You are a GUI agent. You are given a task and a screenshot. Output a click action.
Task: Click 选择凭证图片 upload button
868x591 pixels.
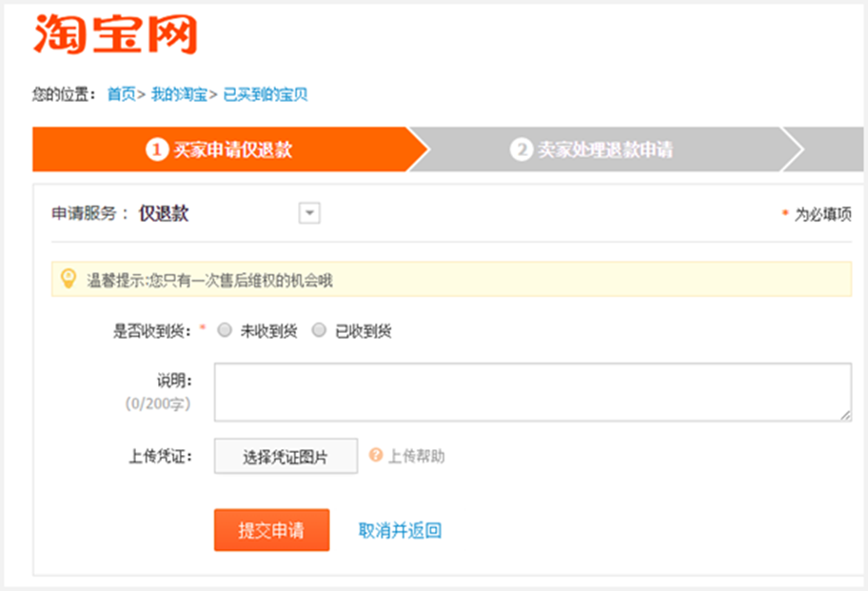pos(286,456)
